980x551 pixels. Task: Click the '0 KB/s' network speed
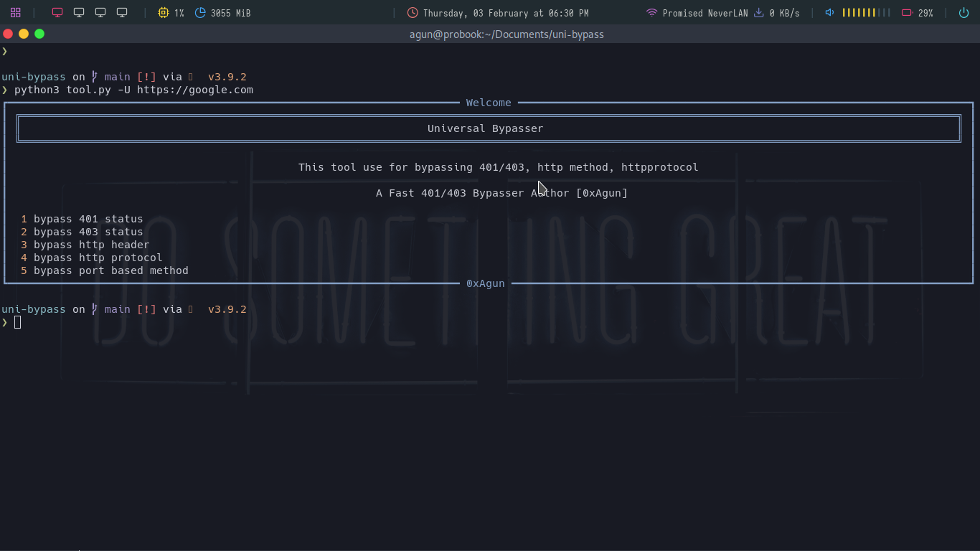(784, 13)
